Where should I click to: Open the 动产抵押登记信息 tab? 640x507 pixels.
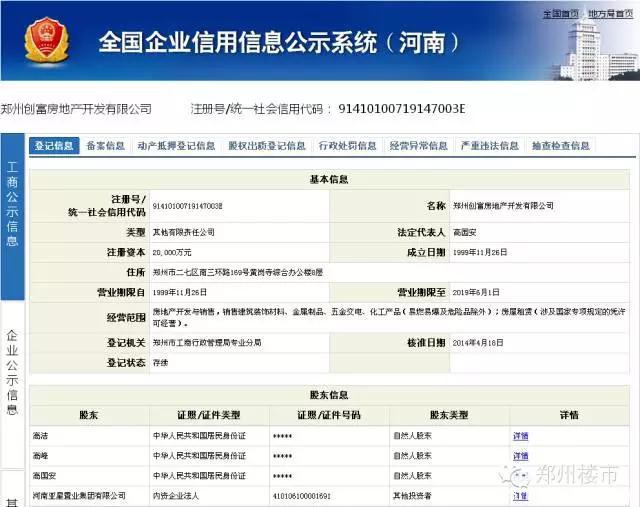click(176, 146)
